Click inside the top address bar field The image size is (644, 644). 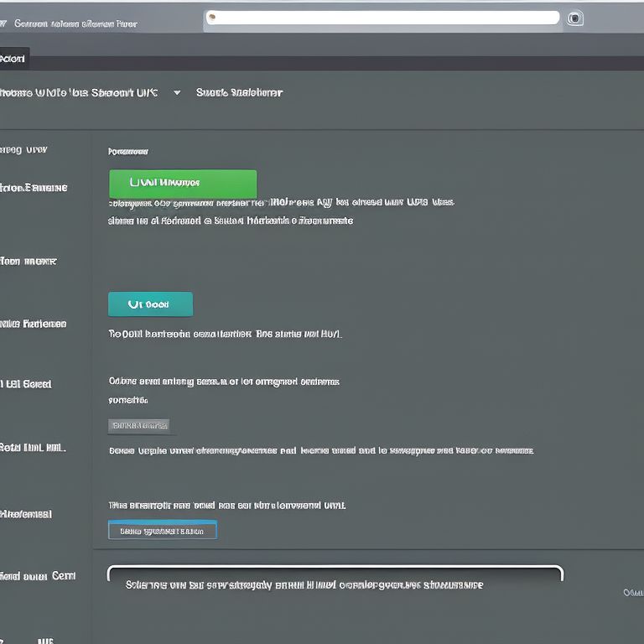[x=386, y=18]
